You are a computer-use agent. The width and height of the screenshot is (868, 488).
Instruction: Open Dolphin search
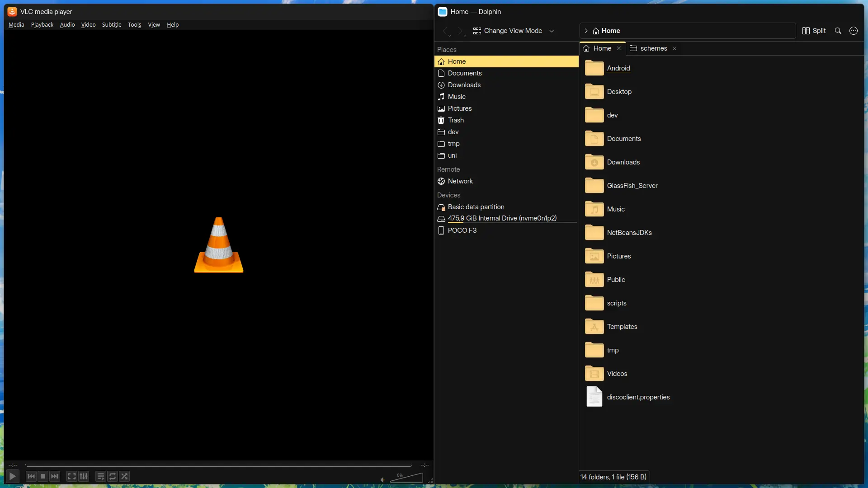tap(838, 31)
